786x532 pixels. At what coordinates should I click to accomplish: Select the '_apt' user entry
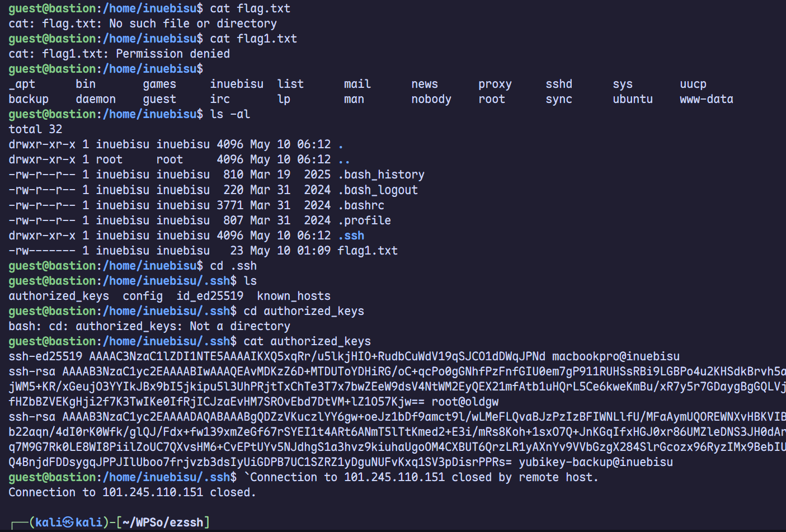pyautogui.click(x=22, y=84)
